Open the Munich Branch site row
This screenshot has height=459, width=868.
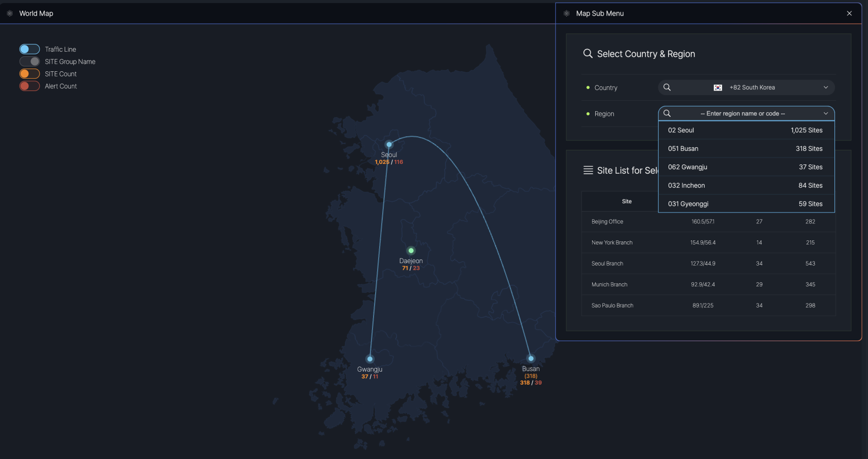click(x=609, y=285)
